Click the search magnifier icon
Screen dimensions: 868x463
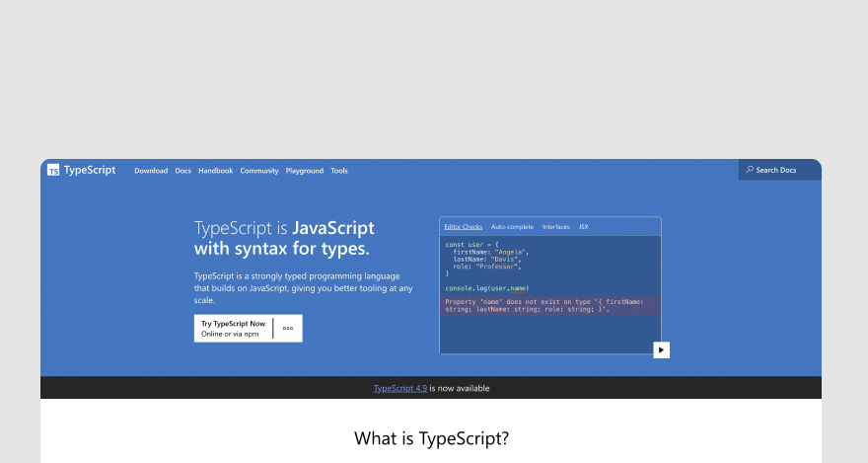click(750, 170)
